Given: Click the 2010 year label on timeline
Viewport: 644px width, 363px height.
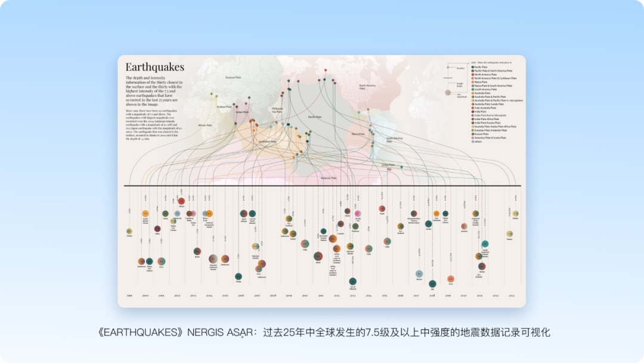Looking at the screenshot, I should point(305,296).
